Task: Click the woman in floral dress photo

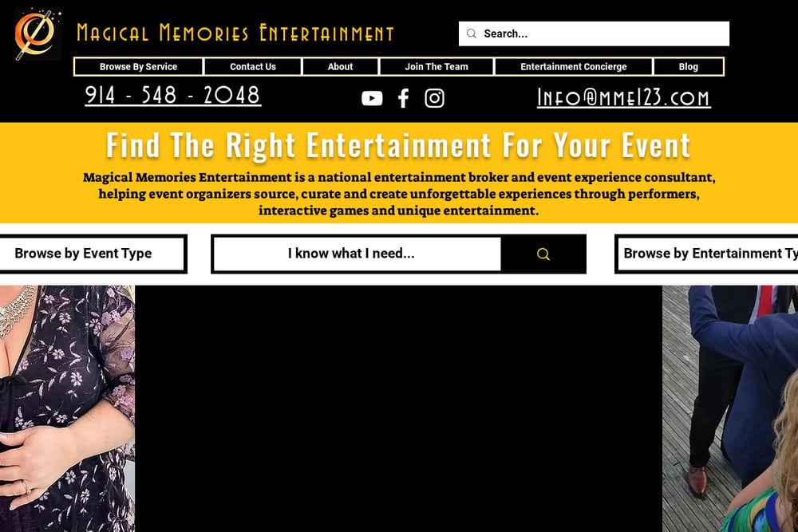Action: [67, 408]
